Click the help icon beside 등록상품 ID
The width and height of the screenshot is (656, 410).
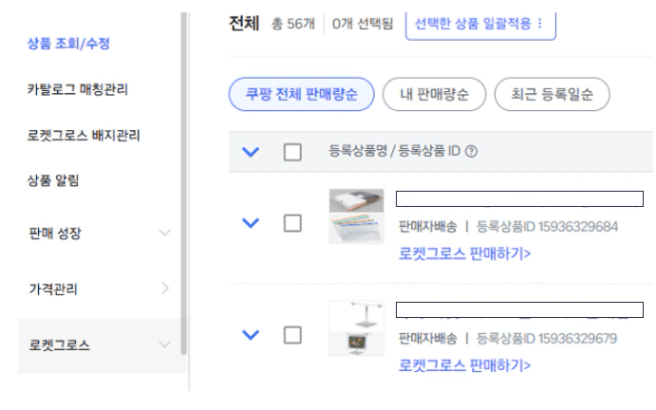(x=470, y=152)
